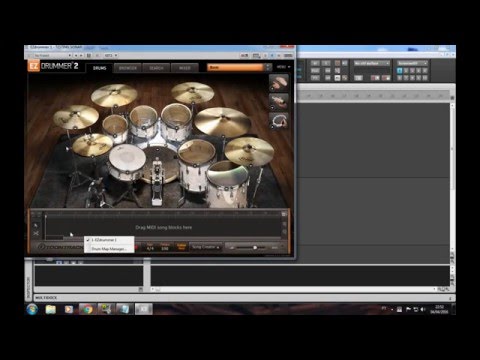Open Google Chrome from the taskbar
The image size is (480, 360).
pyautogui.click(x=87, y=309)
